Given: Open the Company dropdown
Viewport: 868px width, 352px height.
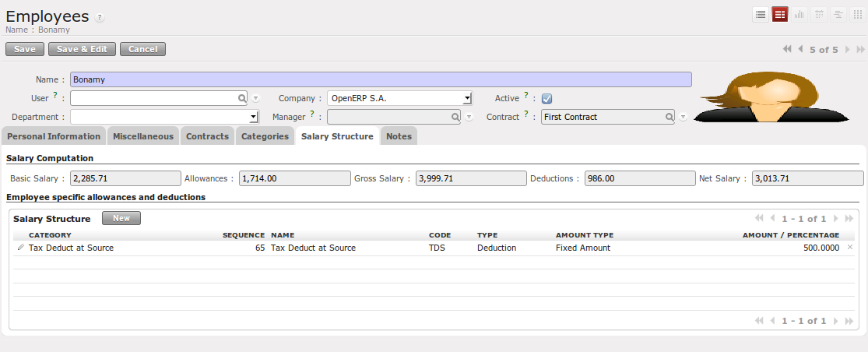Looking at the screenshot, I should click(x=468, y=99).
